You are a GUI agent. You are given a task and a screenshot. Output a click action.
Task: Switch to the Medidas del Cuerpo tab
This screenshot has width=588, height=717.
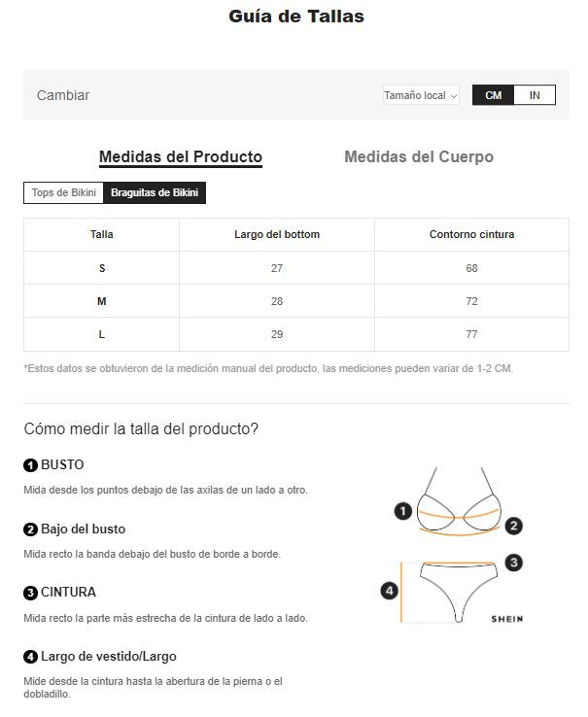[x=419, y=156]
